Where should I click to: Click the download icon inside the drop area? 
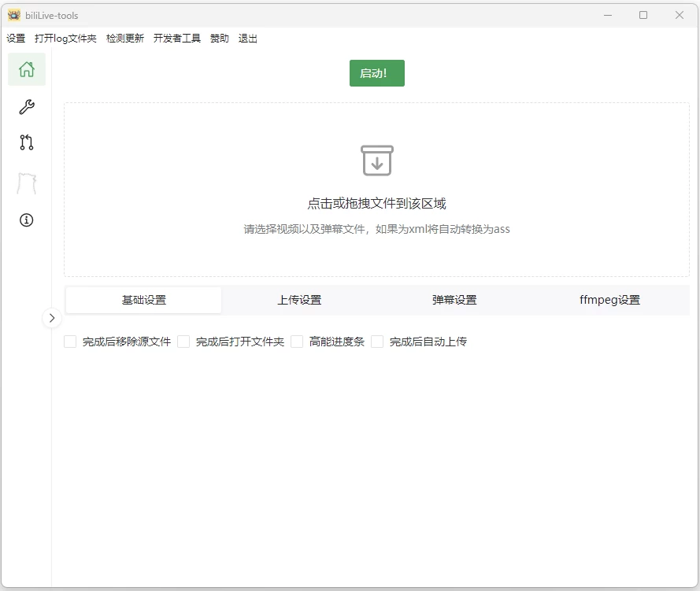(x=376, y=161)
